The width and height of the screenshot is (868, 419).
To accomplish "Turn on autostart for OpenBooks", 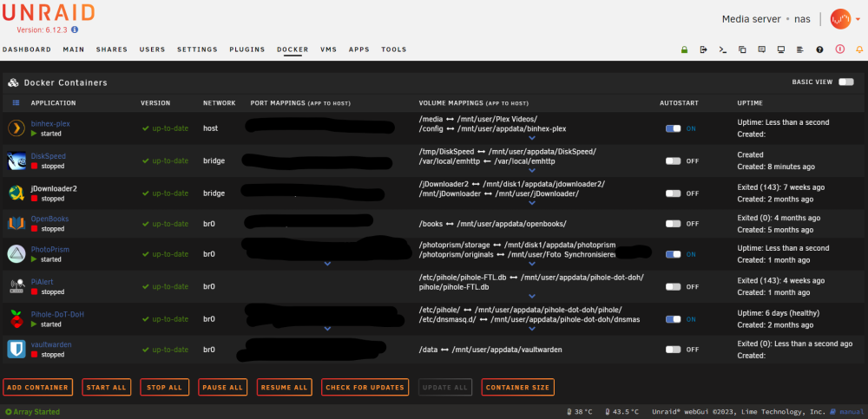I will pyautogui.click(x=674, y=224).
